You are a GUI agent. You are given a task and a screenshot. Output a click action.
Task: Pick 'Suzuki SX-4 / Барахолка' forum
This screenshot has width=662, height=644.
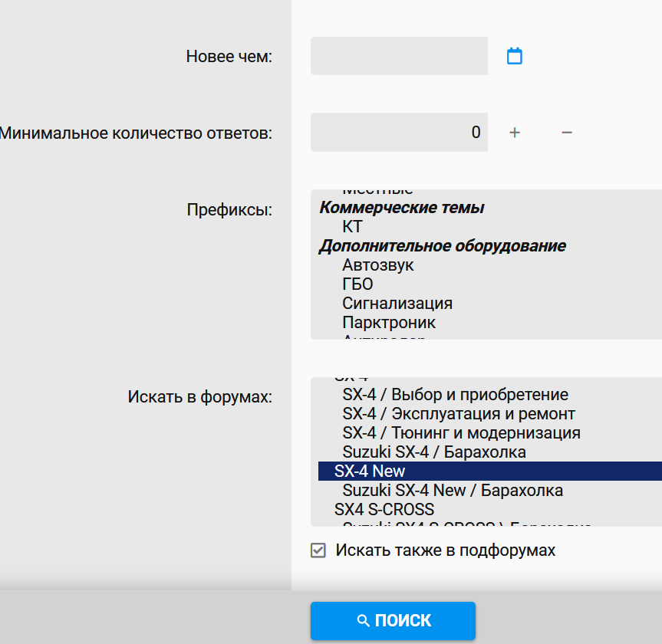coord(434,452)
